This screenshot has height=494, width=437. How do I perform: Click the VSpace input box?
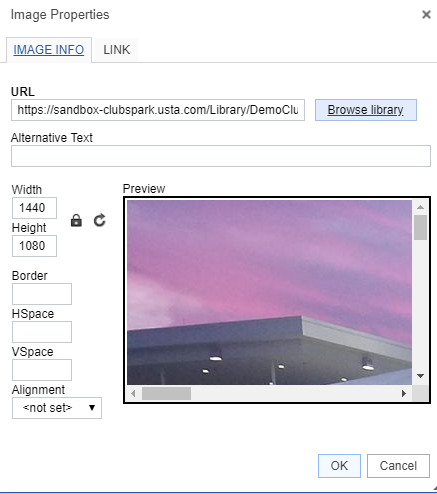(x=42, y=370)
